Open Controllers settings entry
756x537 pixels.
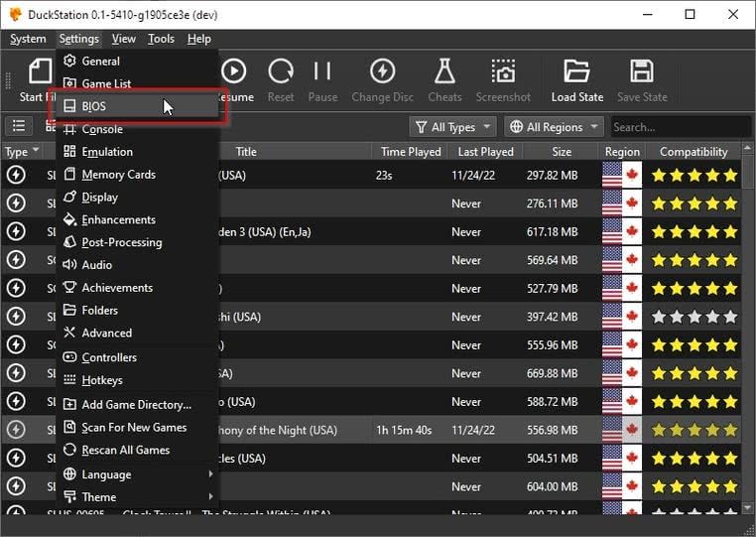coord(137,357)
